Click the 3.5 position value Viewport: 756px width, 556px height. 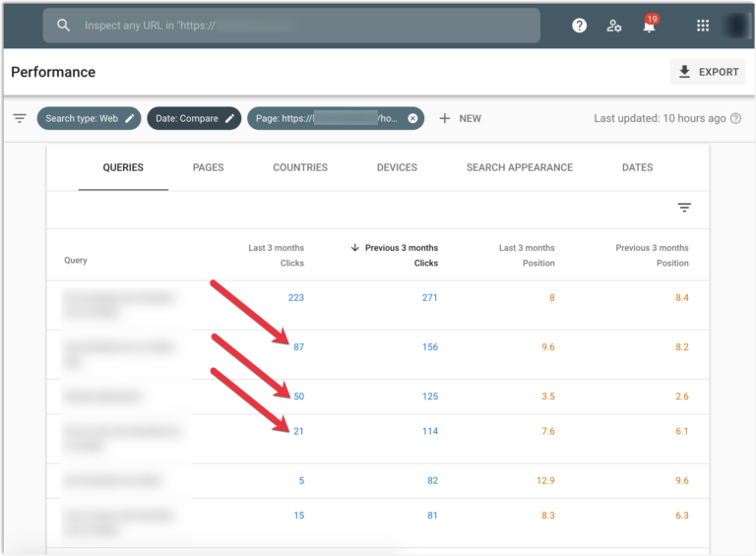[548, 397]
